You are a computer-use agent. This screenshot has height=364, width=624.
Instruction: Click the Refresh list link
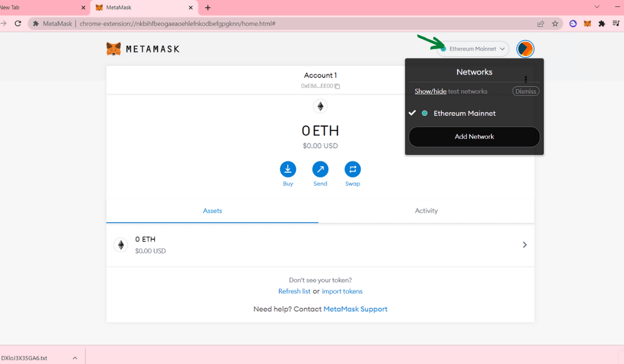[294, 291]
